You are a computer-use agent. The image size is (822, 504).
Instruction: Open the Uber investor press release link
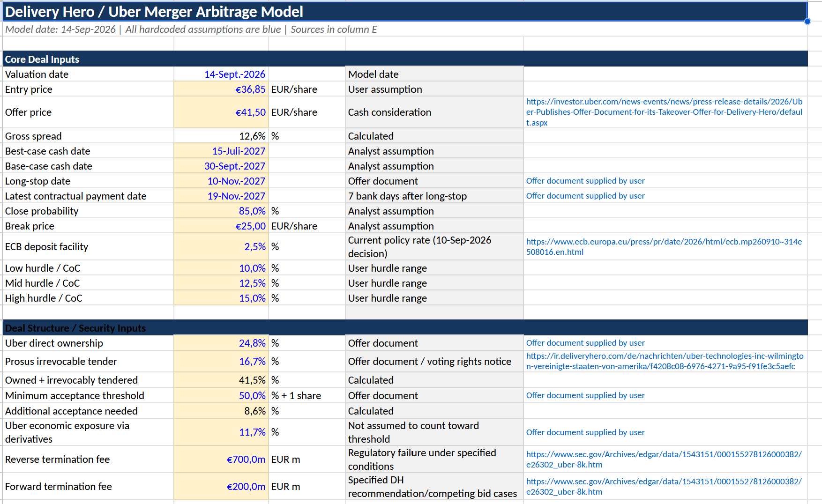[x=664, y=112]
